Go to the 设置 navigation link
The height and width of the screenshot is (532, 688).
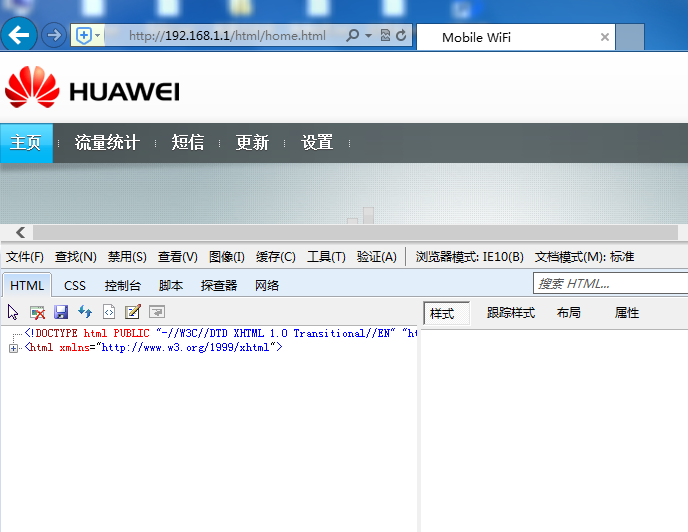coord(317,143)
